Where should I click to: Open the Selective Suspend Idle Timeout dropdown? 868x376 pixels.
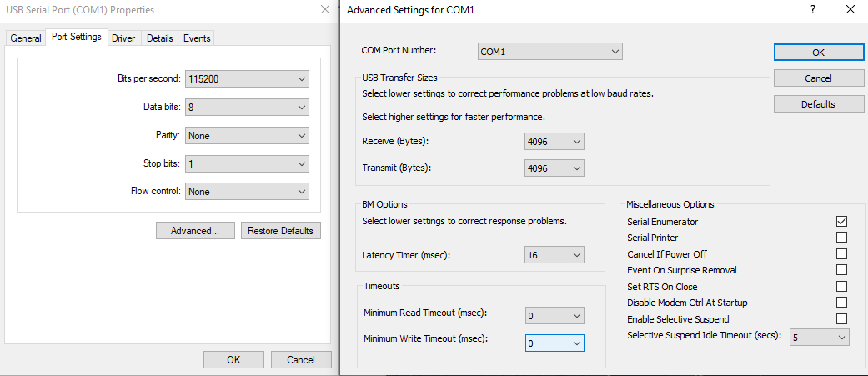point(819,338)
